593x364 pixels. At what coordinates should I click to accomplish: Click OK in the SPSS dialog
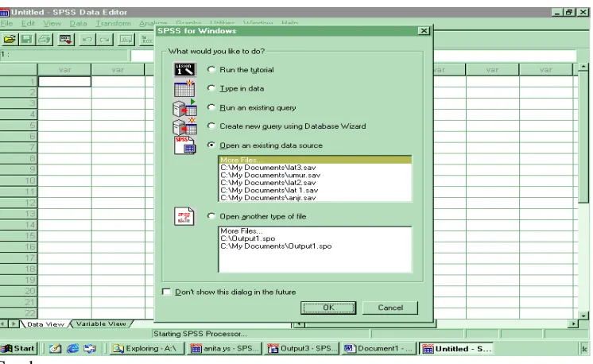click(x=328, y=308)
